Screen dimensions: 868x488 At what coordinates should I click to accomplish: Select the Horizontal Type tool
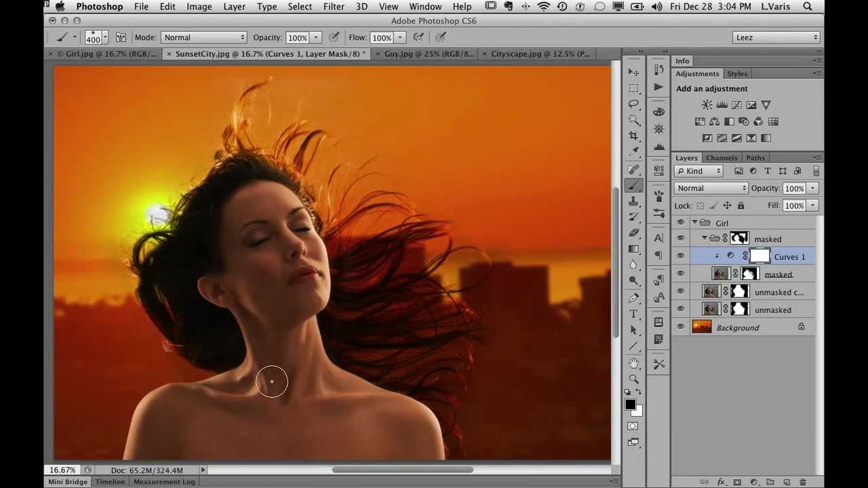[x=633, y=314]
